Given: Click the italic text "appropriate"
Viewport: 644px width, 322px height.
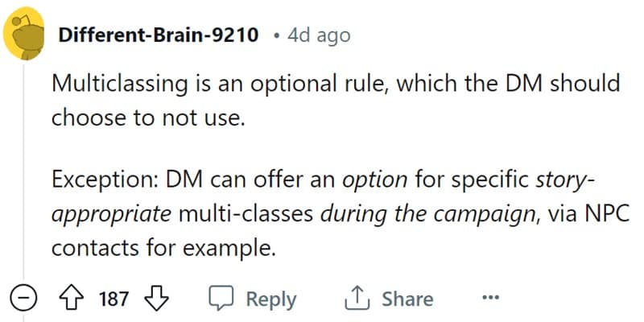Looking at the screenshot, I should [x=111, y=215].
